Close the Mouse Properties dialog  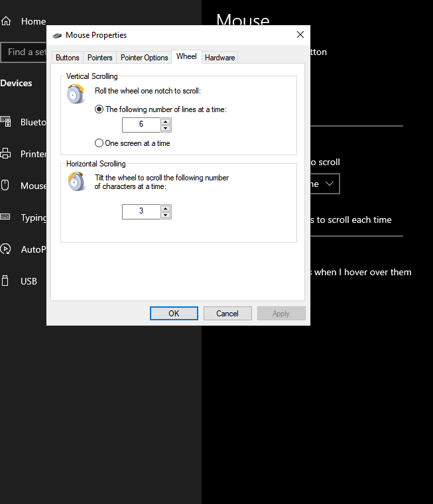point(300,34)
